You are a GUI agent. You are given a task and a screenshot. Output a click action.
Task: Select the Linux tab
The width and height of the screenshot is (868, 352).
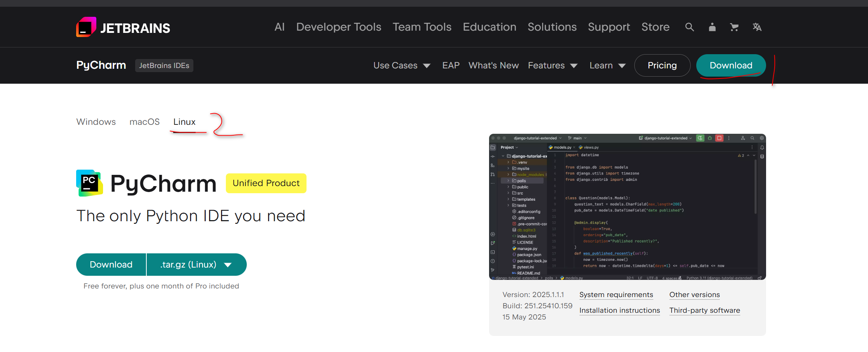(x=184, y=122)
